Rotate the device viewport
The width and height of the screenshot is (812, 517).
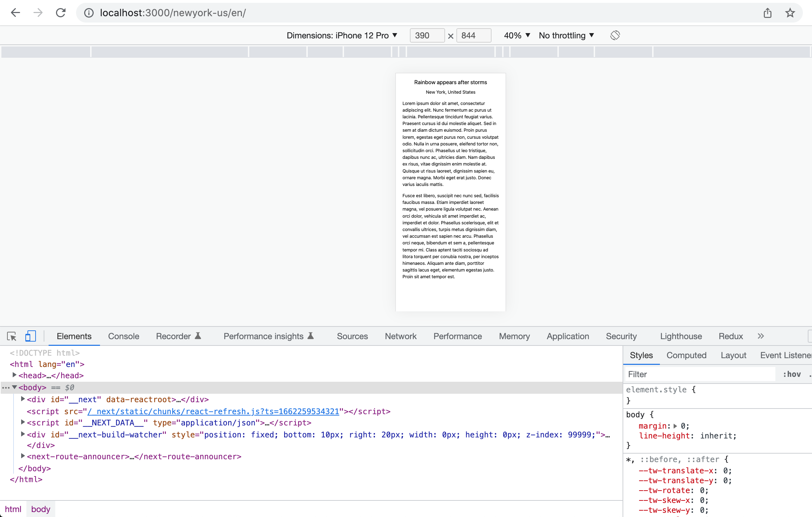point(615,35)
